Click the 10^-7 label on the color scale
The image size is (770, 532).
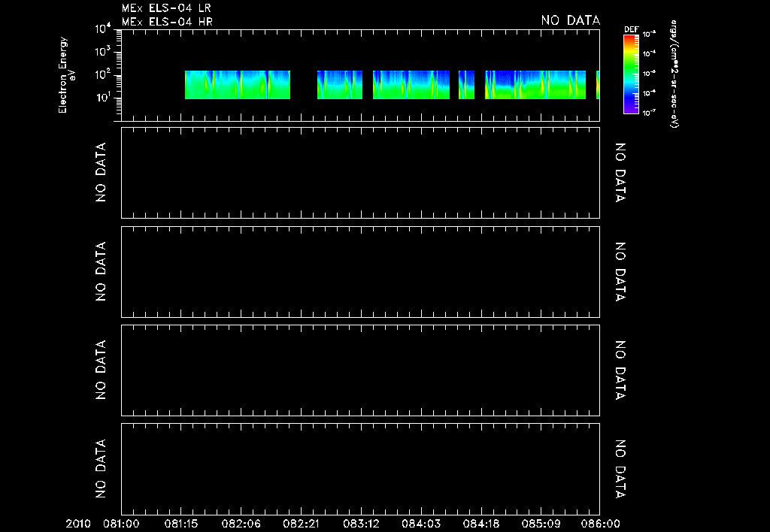(x=649, y=113)
